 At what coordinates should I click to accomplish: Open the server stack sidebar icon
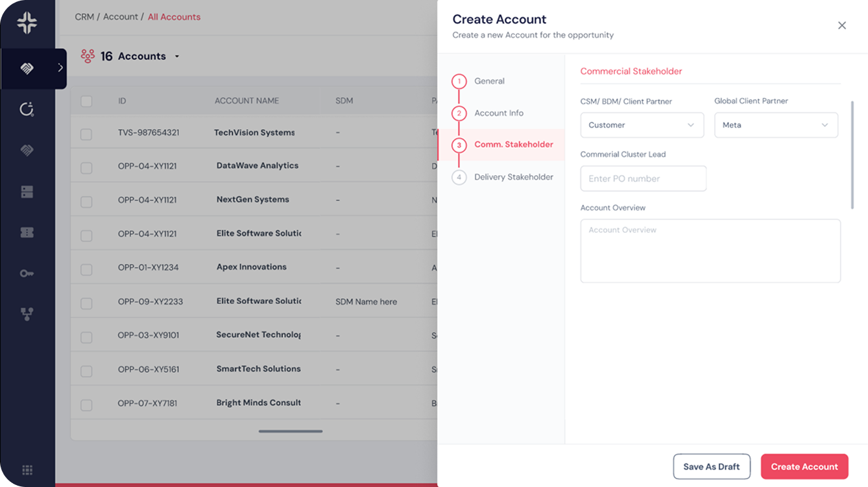27,192
